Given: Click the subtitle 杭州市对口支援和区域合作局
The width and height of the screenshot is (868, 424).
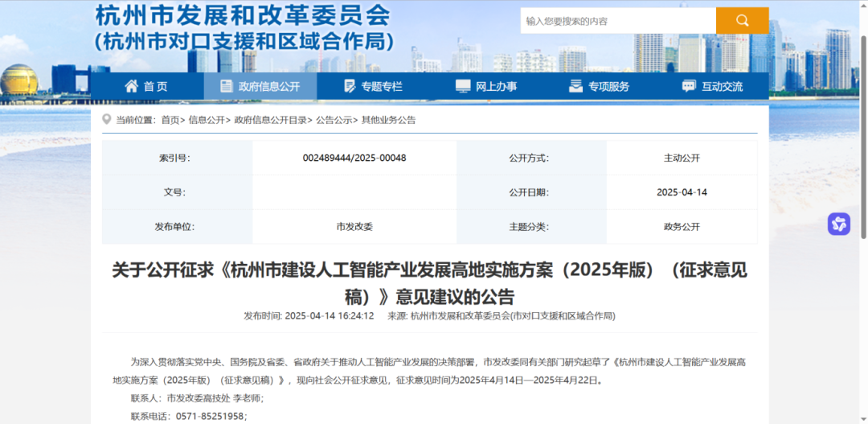Looking at the screenshot, I should 244,42.
